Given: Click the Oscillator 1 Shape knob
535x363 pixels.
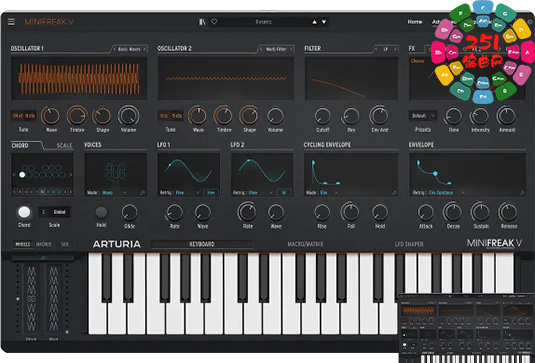Looking at the screenshot, I should click(x=102, y=116).
